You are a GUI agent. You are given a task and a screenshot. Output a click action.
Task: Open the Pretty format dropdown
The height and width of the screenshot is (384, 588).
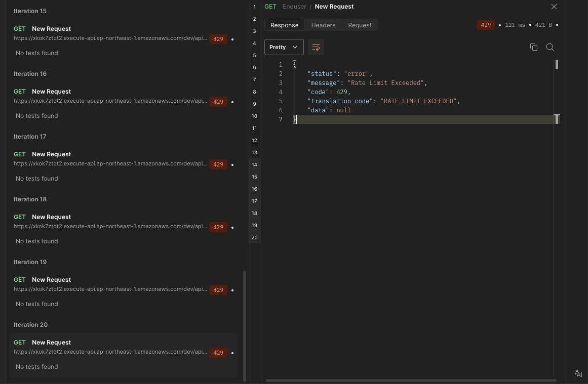pyautogui.click(x=284, y=47)
